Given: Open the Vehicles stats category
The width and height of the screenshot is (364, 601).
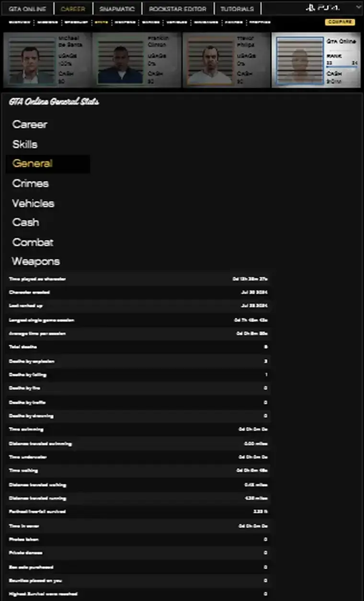Looking at the screenshot, I should point(33,204).
